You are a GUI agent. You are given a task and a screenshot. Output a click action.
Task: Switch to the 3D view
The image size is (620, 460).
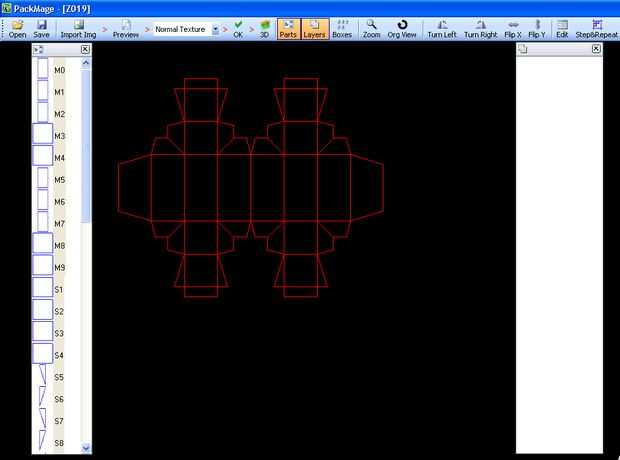[265, 29]
